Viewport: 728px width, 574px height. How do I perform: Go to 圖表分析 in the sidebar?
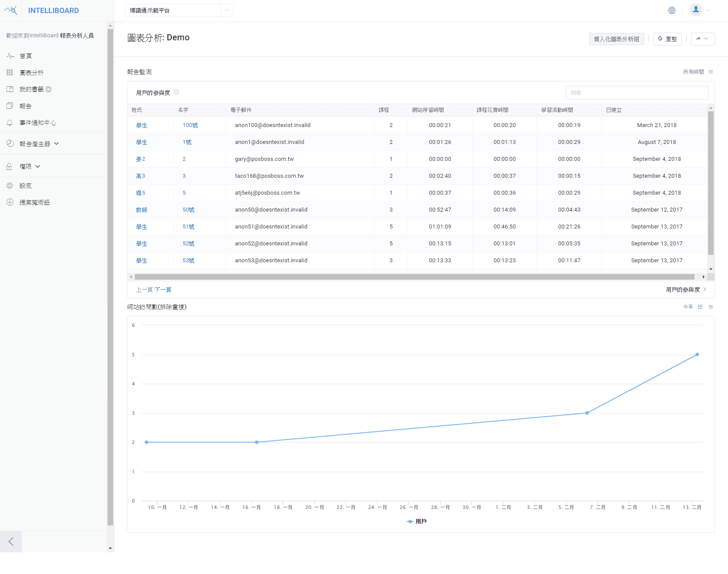click(x=31, y=73)
